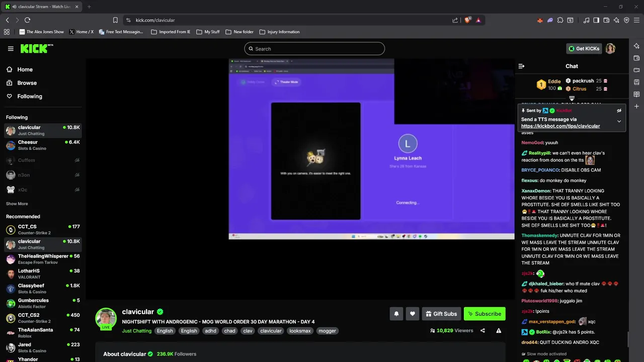644x362 pixels.
Task: Collapse the Kick sidebar with hamburger icon
Action: [x=11, y=49]
